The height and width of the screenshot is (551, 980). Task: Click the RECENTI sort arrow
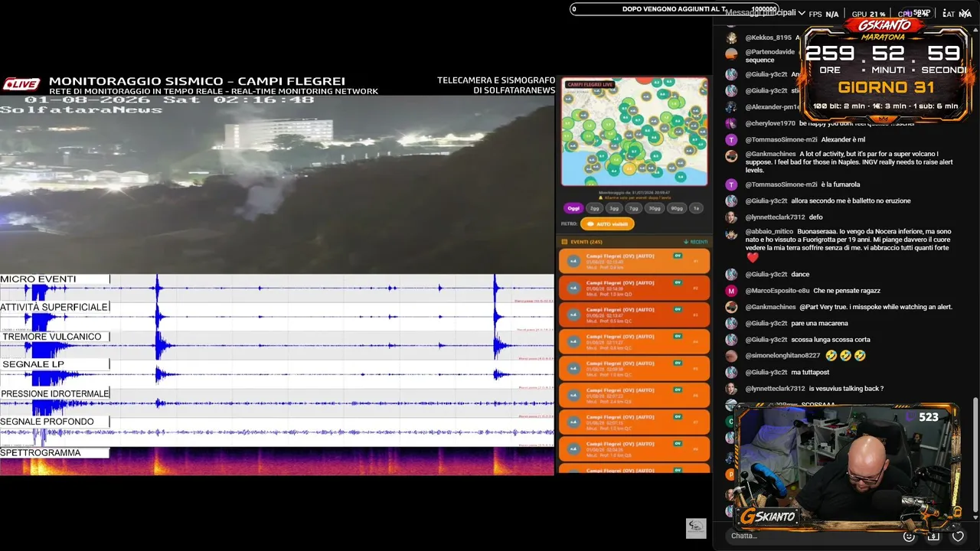[x=685, y=242]
